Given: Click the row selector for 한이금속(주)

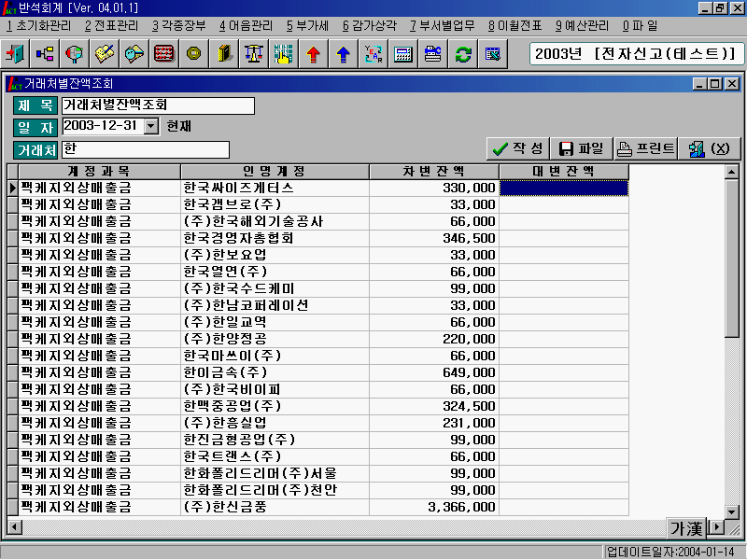Looking at the screenshot, I should tap(13, 372).
